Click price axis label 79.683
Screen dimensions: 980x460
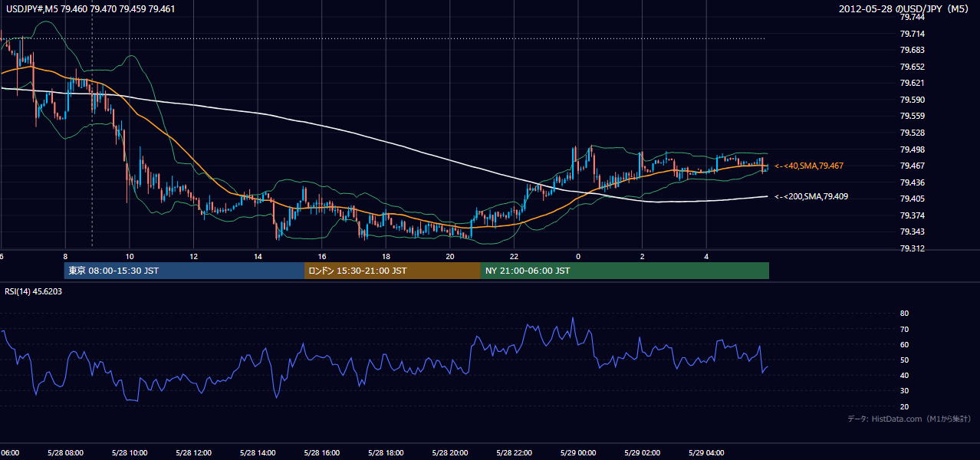coord(911,50)
